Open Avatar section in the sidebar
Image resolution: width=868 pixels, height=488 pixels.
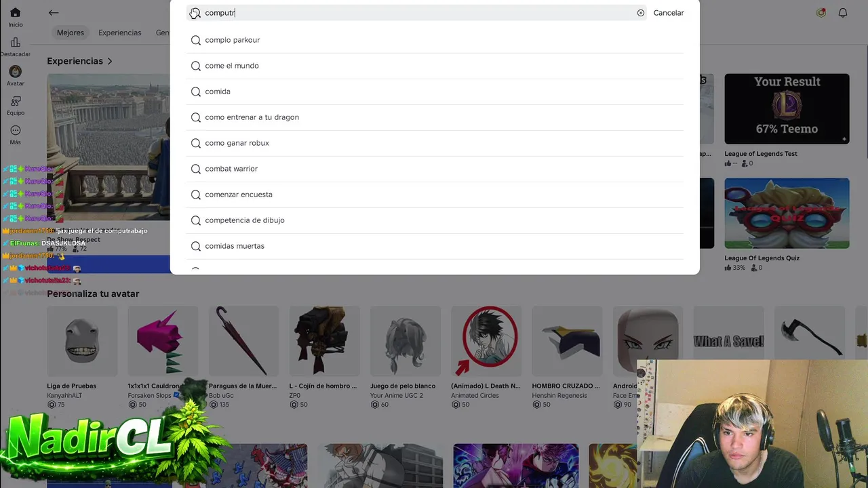pyautogui.click(x=15, y=76)
